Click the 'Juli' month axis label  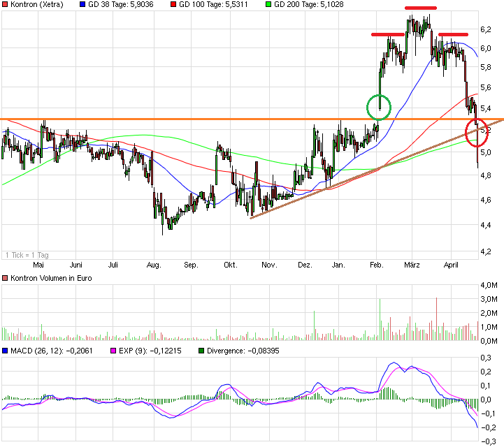coord(113,265)
